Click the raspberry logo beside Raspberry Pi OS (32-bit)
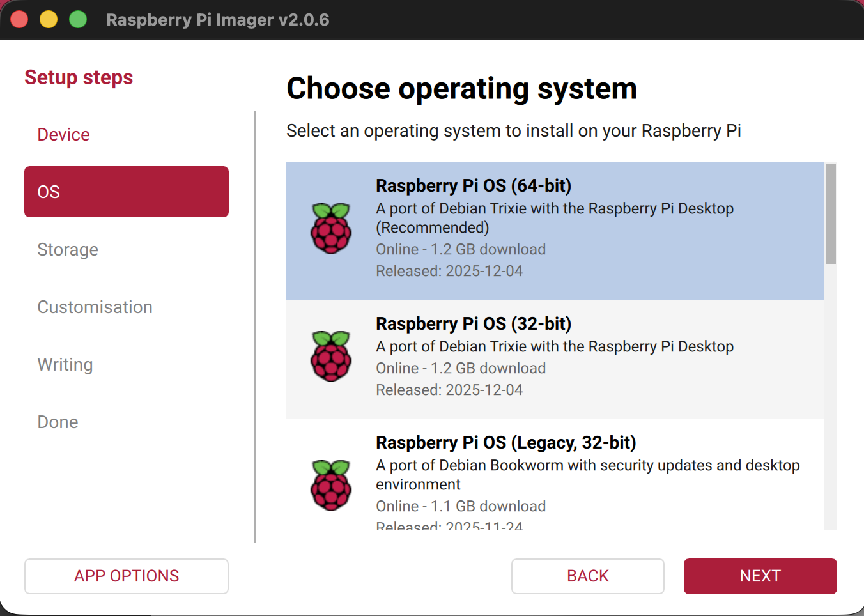 (x=331, y=357)
